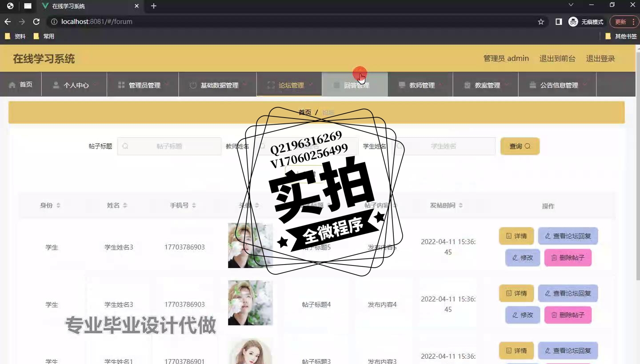This screenshot has height=364, width=640.
Task: Click 删除帖子 for the 帖子标题5 row
Action: 568,257
